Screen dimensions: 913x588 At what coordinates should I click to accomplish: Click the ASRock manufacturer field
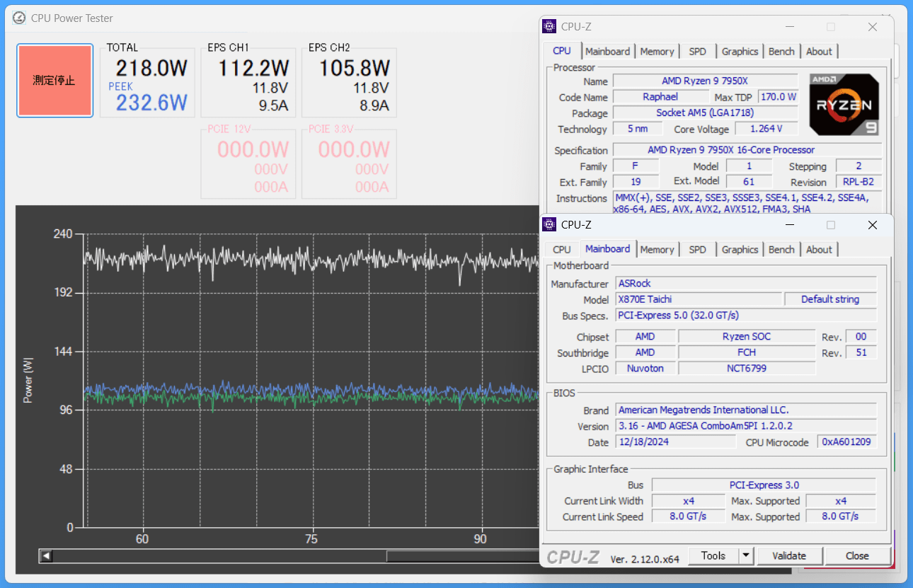tap(746, 283)
